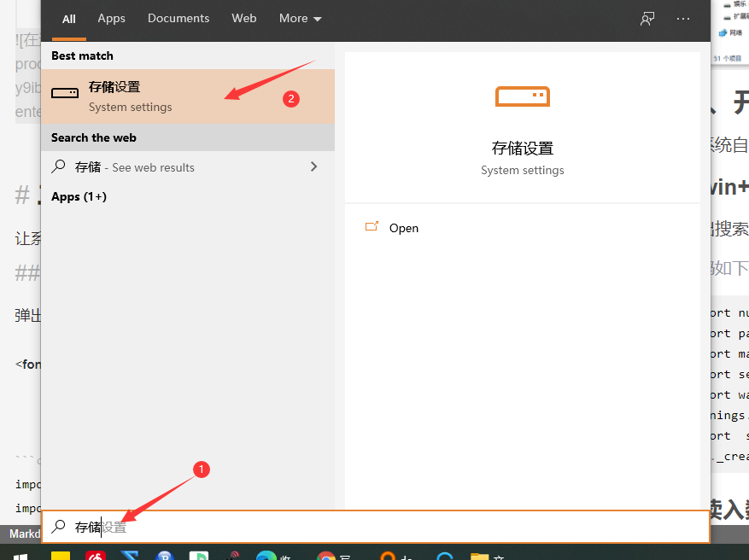This screenshot has height=560, width=749.
Task: Switch to the Web search tab
Action: click(244, 19)
